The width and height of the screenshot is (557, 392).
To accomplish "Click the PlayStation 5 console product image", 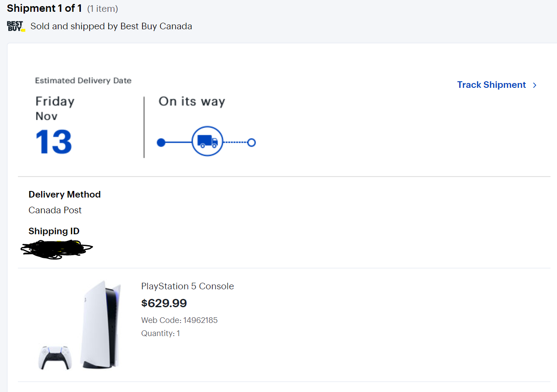I will 101,325.
